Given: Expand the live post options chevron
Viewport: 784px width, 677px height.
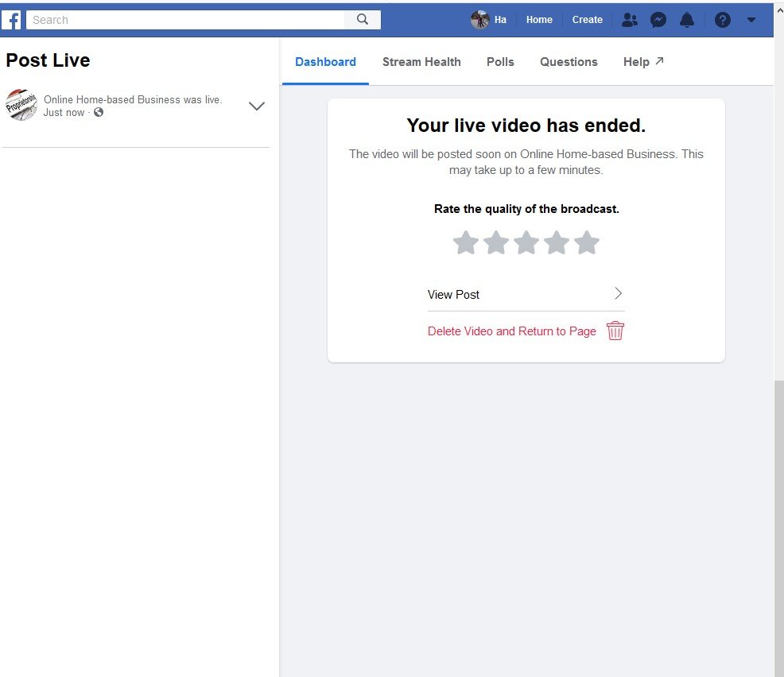Looking at the screenshot, I should coord(256,106).
